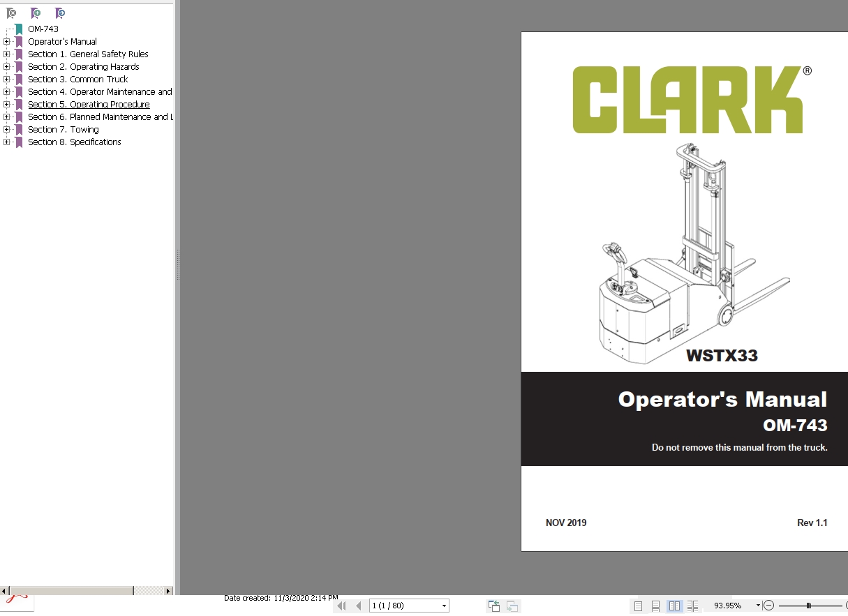848x616 pixels.
Task: Click the bookmarks panel horizontal scrollbar
Action: pos(71,591)
